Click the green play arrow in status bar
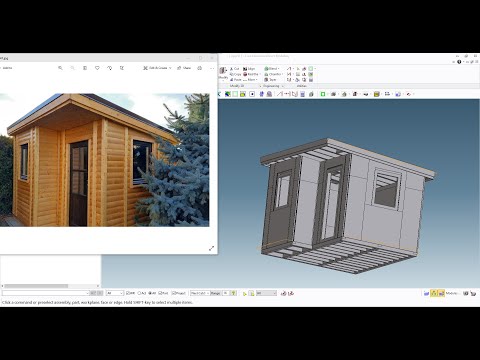This screenshot has width=480, height=360. click(x=245, y=293)
